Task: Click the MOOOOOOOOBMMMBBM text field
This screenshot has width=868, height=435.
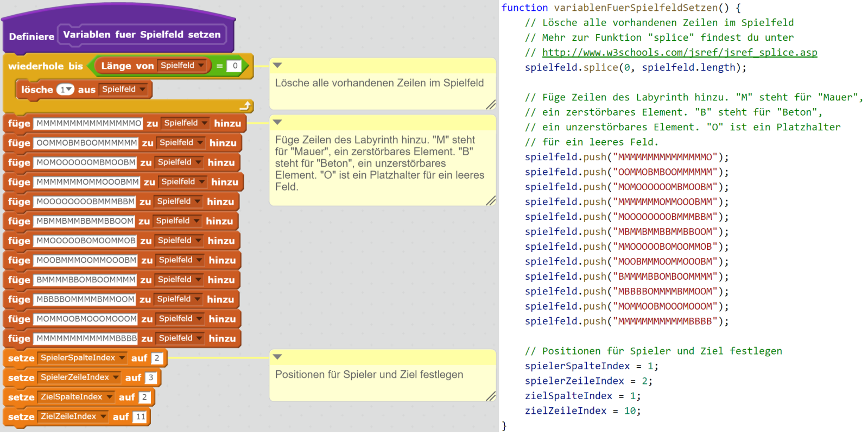Action: (85, 201)
